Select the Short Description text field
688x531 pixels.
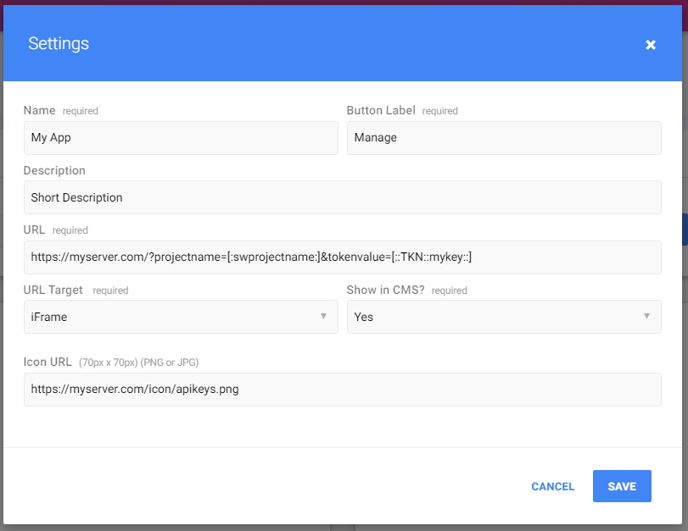[x=343, y=197]
